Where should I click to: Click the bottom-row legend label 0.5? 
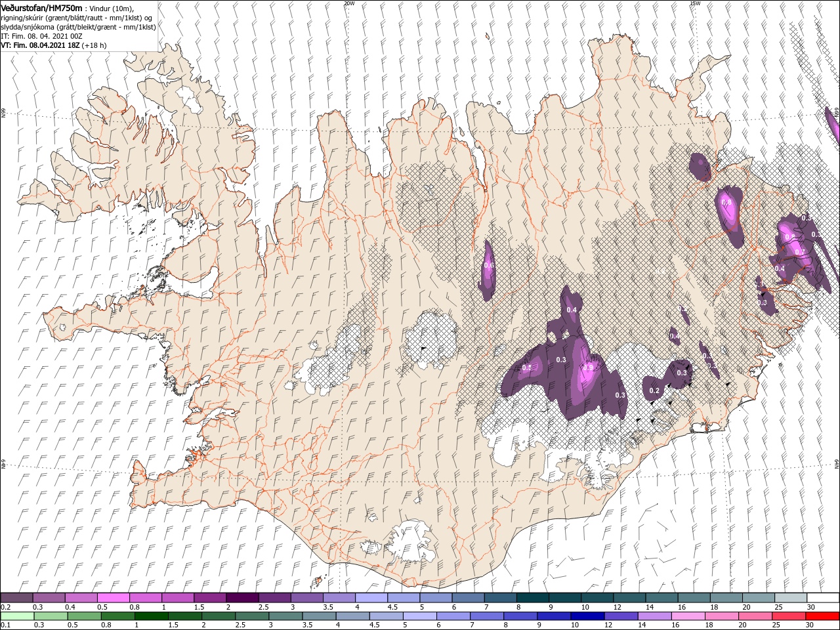(73, 625)
